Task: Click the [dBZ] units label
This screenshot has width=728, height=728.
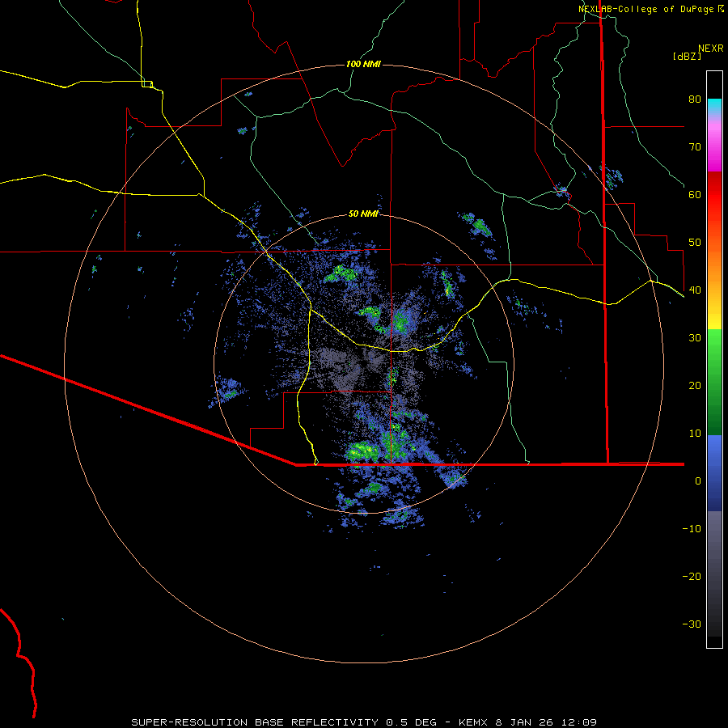Action: [687, 57]
